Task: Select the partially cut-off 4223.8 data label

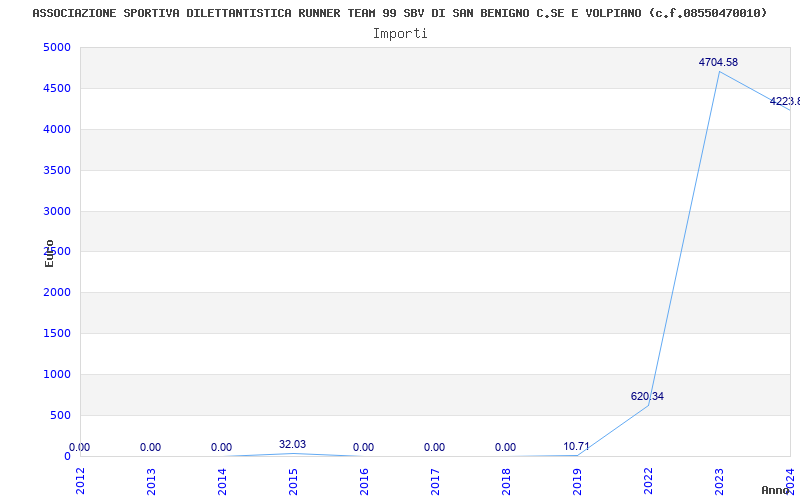Action: point(785,102)
